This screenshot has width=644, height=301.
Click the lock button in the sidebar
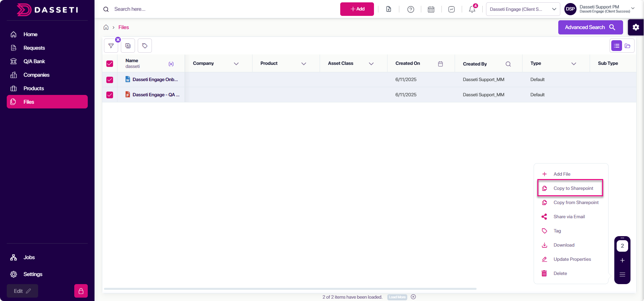click(x=81, y=291)
